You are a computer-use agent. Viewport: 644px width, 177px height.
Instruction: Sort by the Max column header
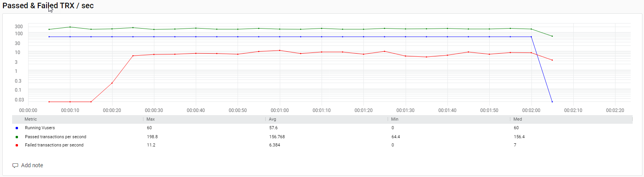click(150, 119)
